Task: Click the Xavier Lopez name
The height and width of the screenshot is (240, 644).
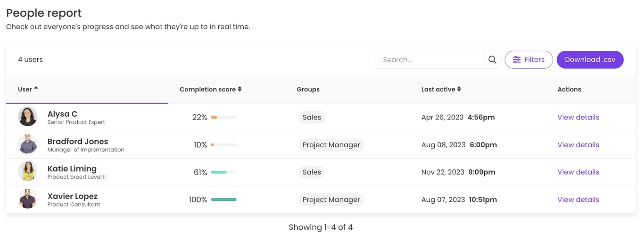Action: point(73,196)
